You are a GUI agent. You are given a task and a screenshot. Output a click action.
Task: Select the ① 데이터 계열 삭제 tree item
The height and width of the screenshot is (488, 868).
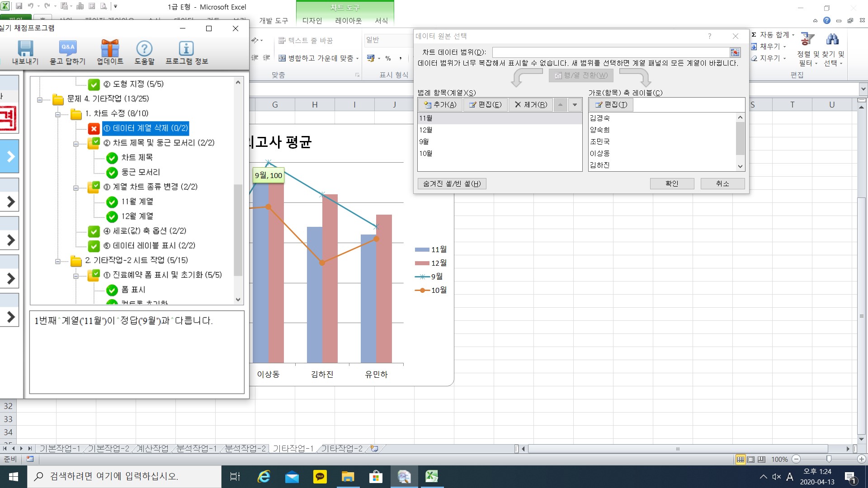145,128
